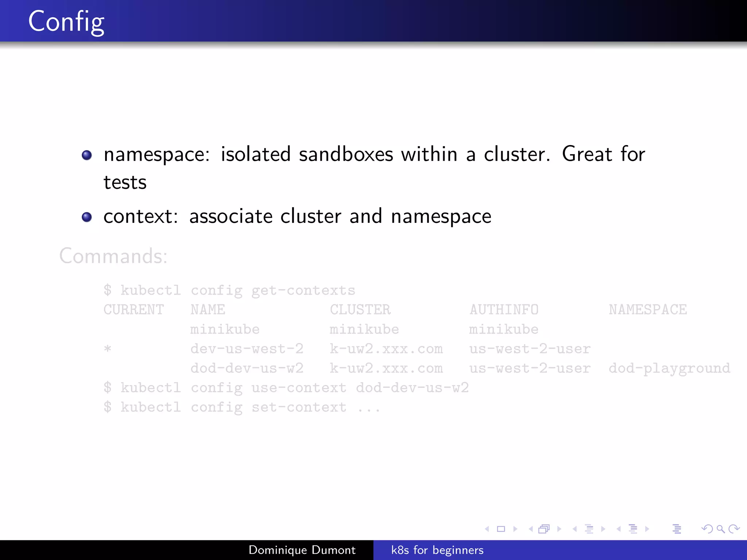Click the namespace bullet point marker
The width and height of the screenshot is (747, 560).
pos(87,155)
